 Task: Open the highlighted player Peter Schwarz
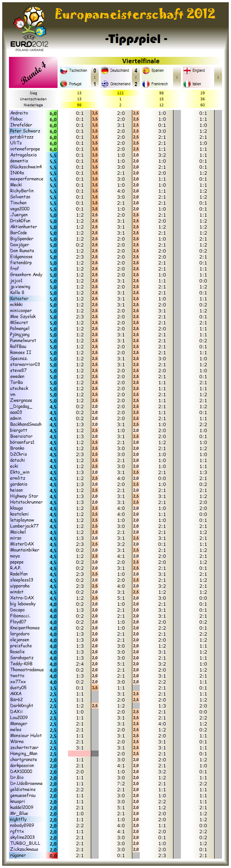(x=25, y=131)
